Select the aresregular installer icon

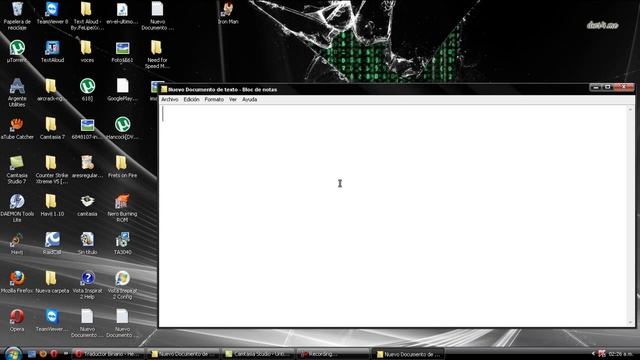[87, 167]
